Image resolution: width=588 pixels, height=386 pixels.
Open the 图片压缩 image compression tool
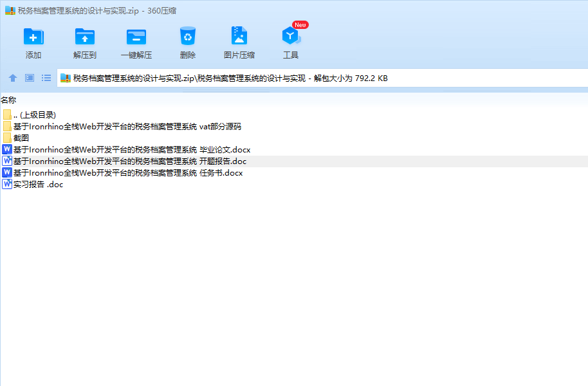coord(239,35)
